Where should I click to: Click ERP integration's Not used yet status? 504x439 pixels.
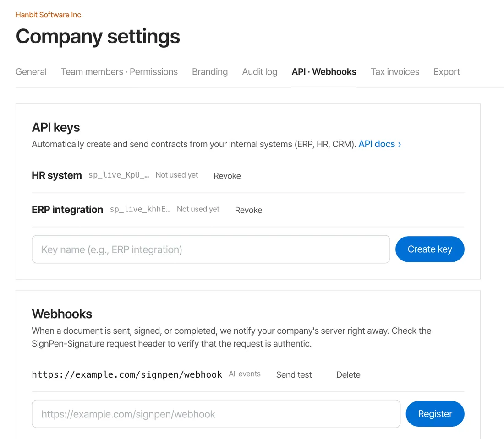(x=198, y=209)
